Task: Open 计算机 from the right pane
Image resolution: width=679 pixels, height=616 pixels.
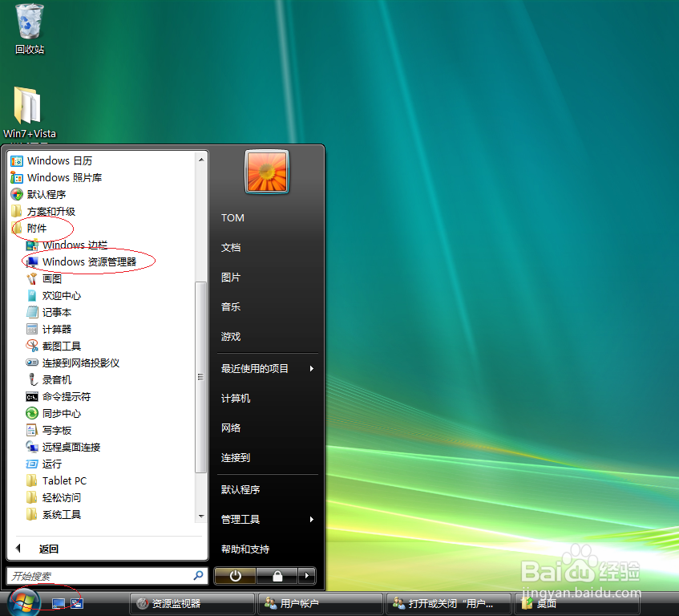Action: tap(236, 399)
